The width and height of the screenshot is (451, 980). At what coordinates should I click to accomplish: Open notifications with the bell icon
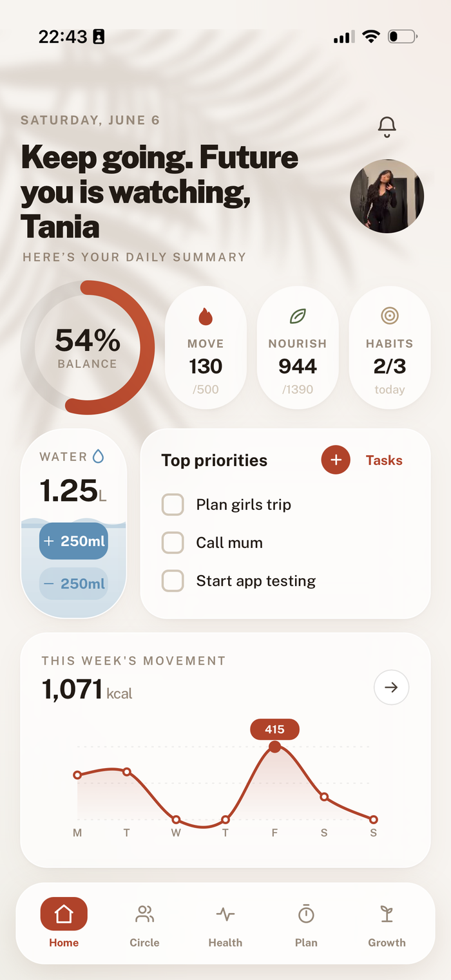tap(387, 127)
